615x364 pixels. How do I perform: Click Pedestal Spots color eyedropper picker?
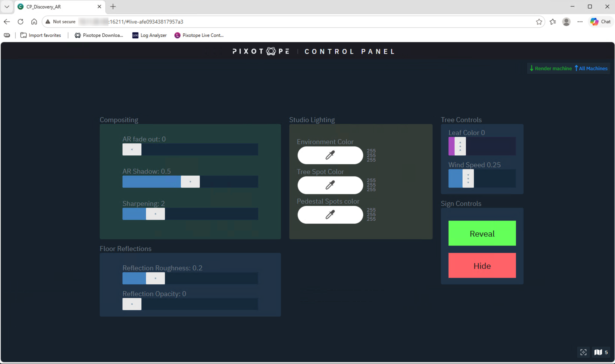point(330,215)
